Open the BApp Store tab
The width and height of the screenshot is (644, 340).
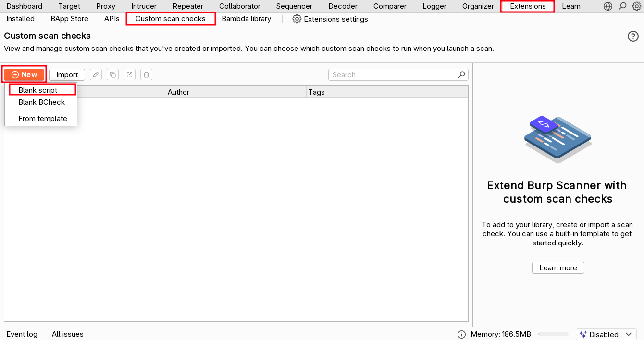point(69,19)
